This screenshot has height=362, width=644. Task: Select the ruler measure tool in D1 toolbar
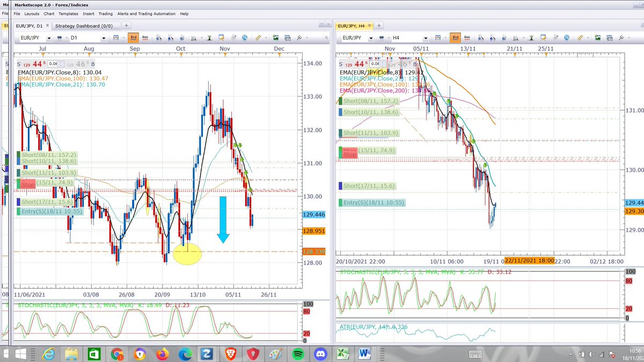[258, 38]
